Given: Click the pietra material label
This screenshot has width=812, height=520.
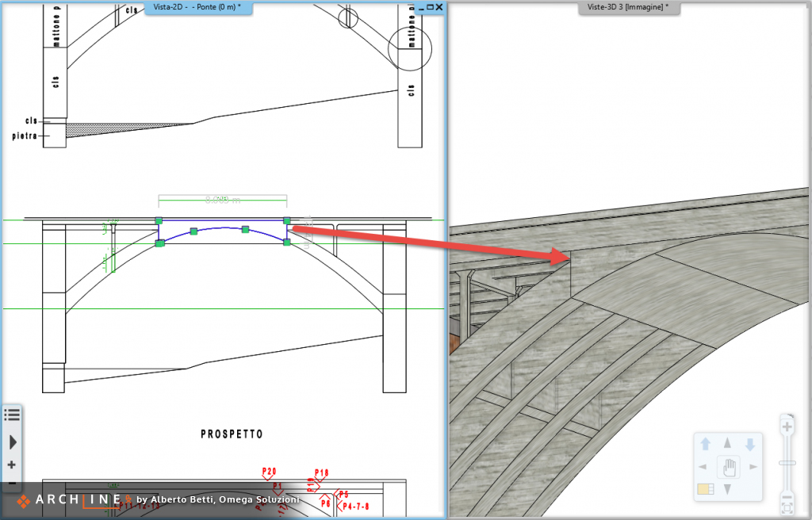Looking at the screenshot, I should (25, 136).
